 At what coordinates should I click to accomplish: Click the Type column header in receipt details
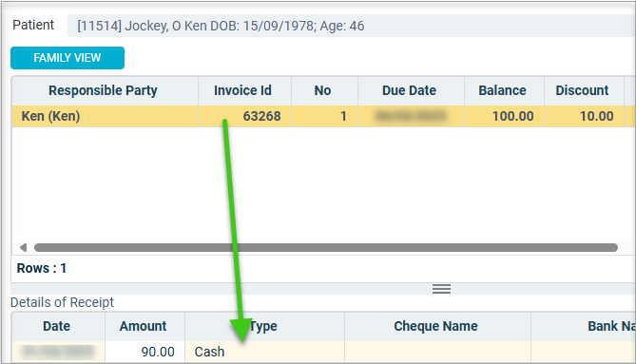[x=264, y=326]
